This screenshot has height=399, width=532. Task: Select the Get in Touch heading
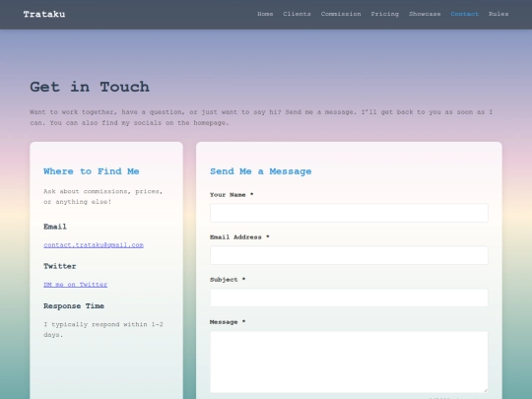(90, 87)
